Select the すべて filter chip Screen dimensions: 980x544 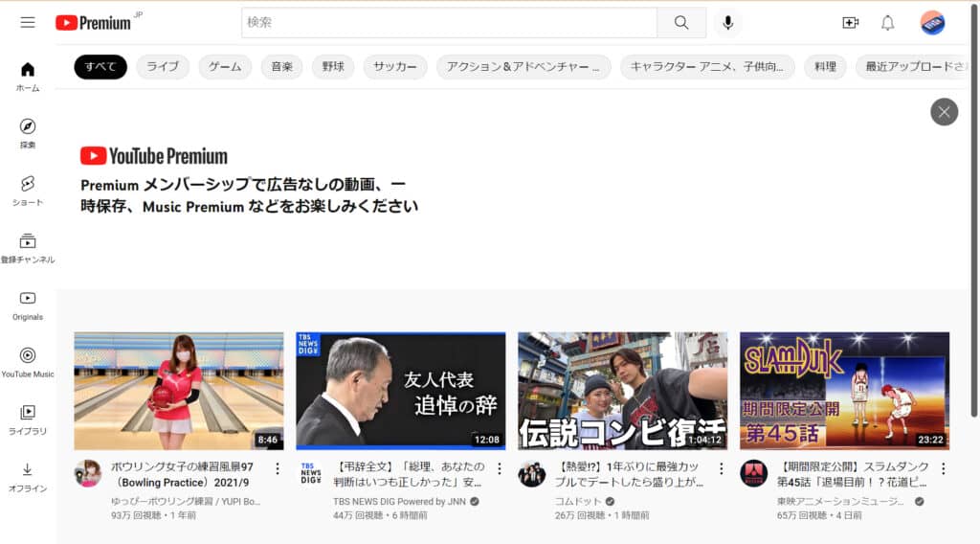100,66
